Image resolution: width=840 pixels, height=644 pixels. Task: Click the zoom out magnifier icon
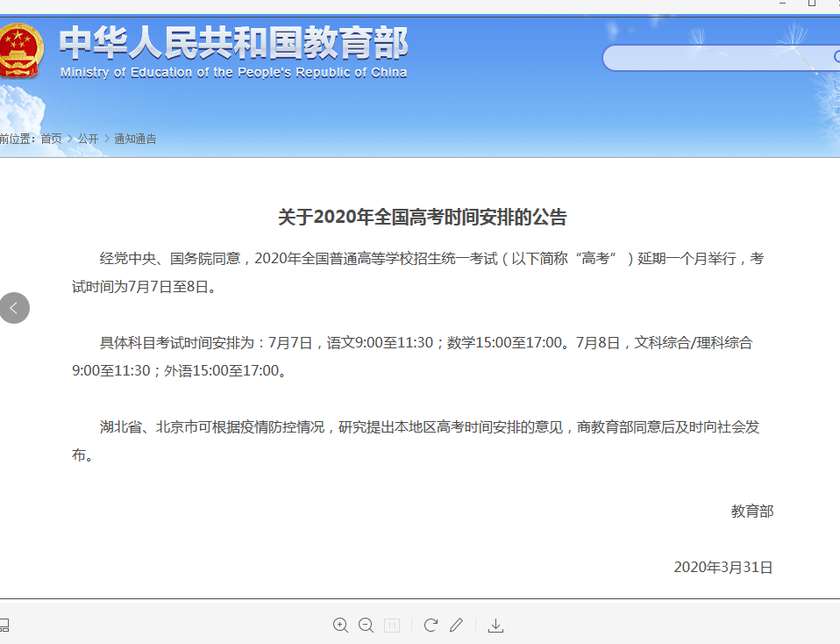367,625
